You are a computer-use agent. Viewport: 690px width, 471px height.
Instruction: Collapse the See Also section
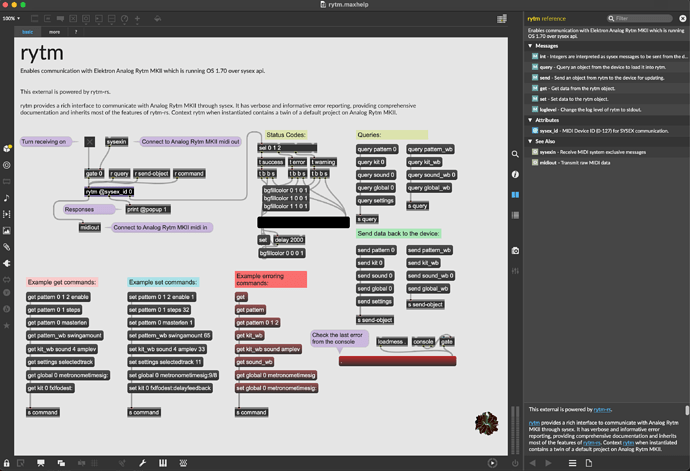coord(530,141)
